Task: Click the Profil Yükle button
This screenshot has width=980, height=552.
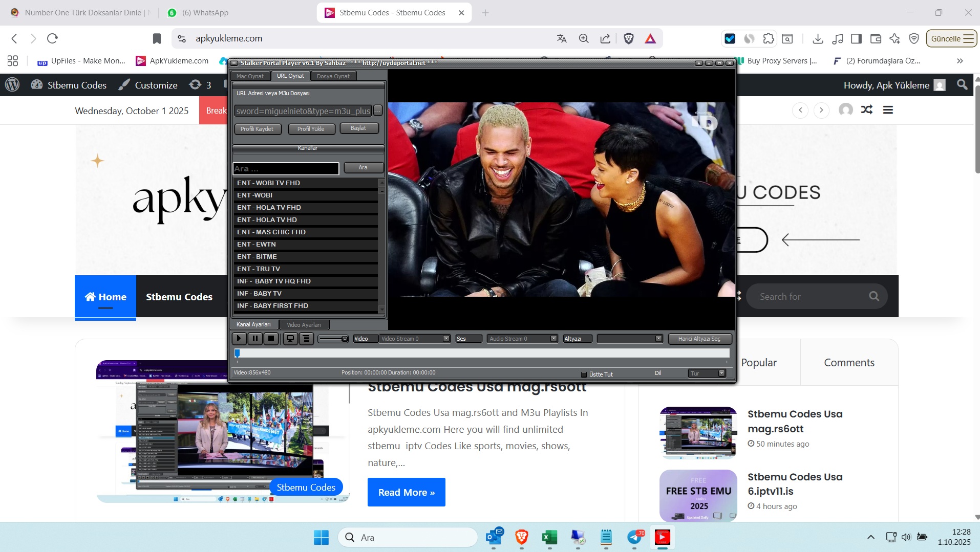Action: (x=311, y=129)
